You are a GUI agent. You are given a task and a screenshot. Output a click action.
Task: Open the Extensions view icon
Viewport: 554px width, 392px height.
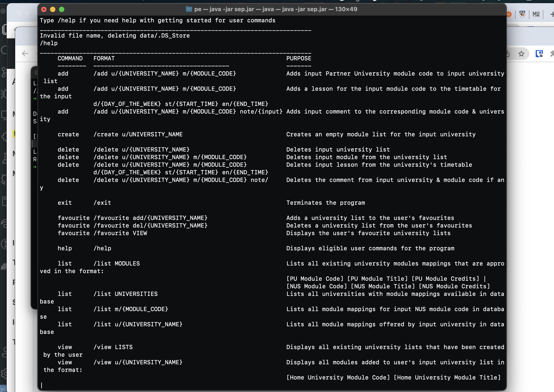pos(4,137)
